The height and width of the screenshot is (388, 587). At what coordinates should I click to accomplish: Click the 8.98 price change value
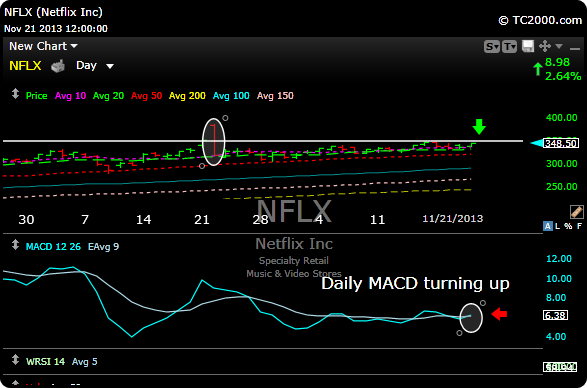(557, 62)
